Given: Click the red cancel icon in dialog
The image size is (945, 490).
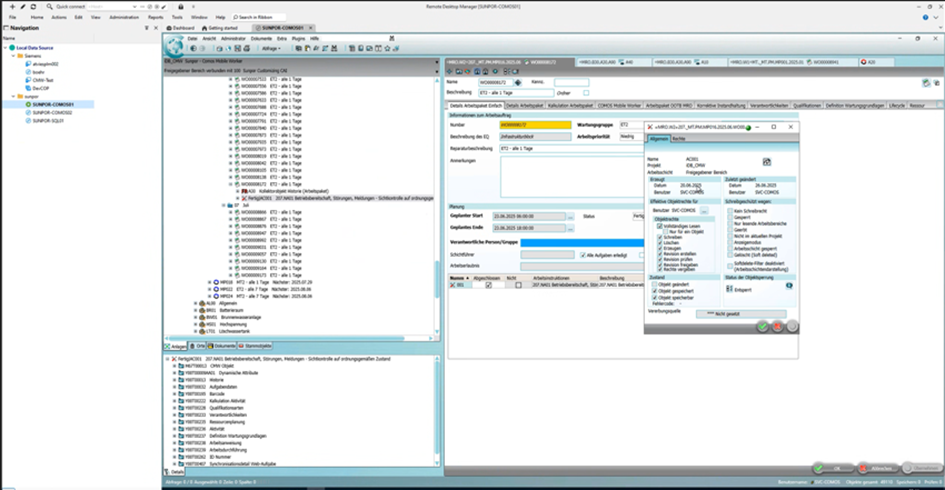Looking at the screenshot, I should [777, 326].
